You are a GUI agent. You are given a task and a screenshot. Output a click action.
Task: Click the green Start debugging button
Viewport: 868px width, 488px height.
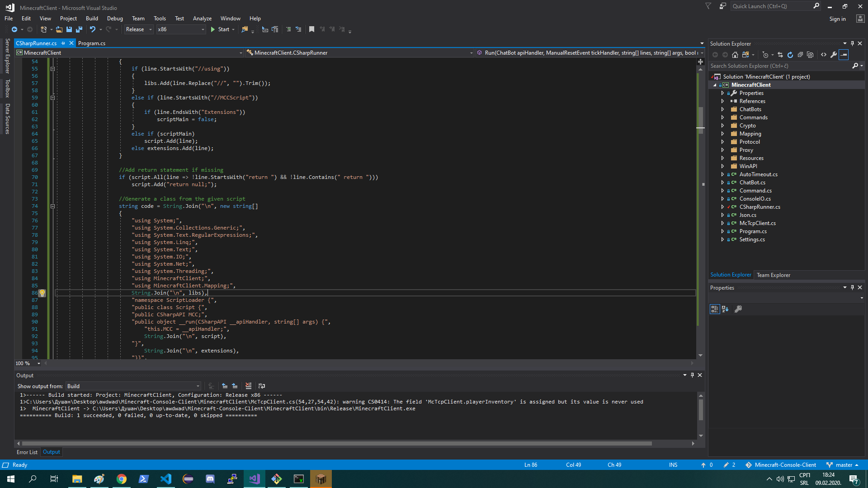213,29
